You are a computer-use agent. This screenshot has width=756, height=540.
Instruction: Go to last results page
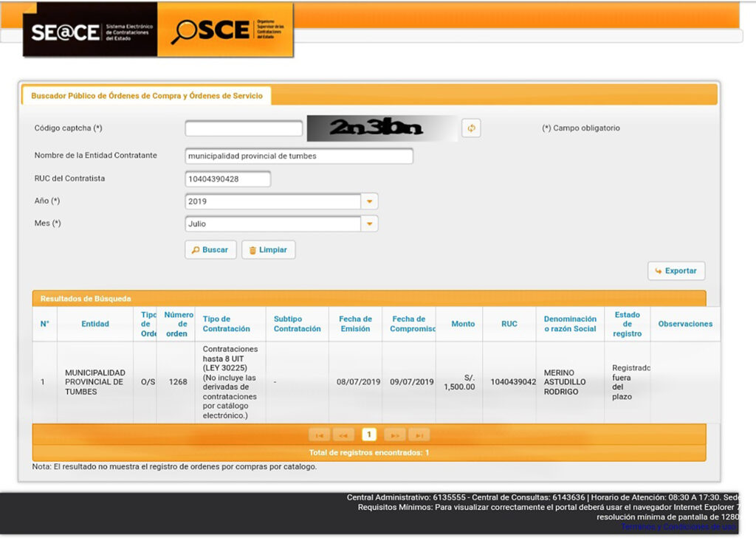419,435
